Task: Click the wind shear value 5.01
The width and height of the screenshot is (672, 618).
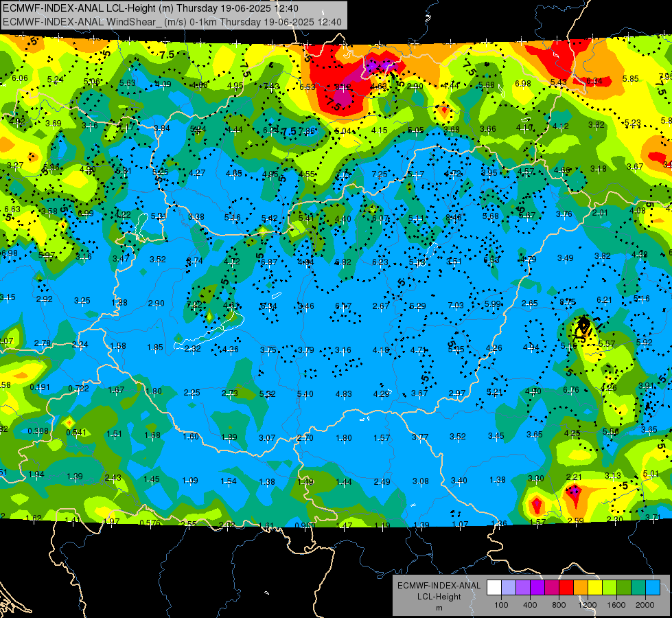Action: (651, 474)
